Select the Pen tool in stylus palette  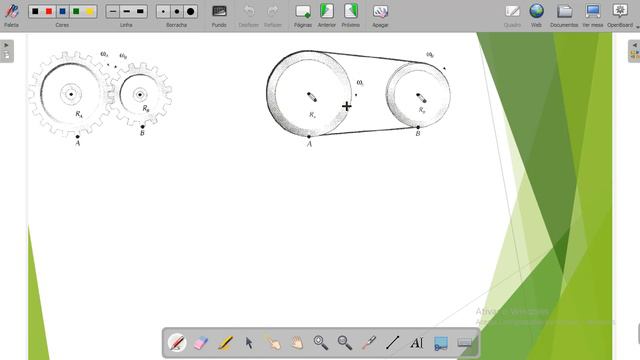[177, 343]
